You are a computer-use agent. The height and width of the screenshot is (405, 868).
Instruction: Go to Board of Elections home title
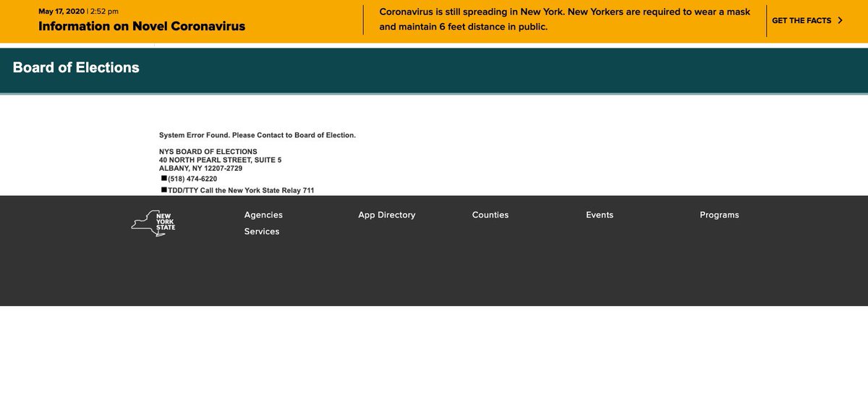[76, 67]
